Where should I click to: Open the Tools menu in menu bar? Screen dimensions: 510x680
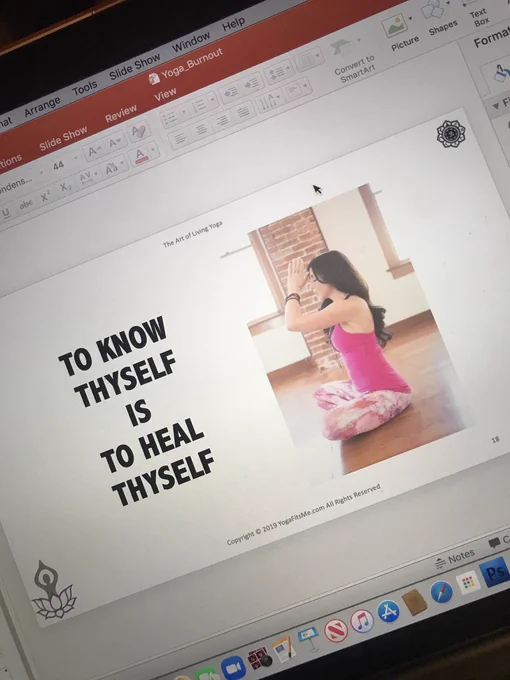pyautogui.click(x=85, y=89)
